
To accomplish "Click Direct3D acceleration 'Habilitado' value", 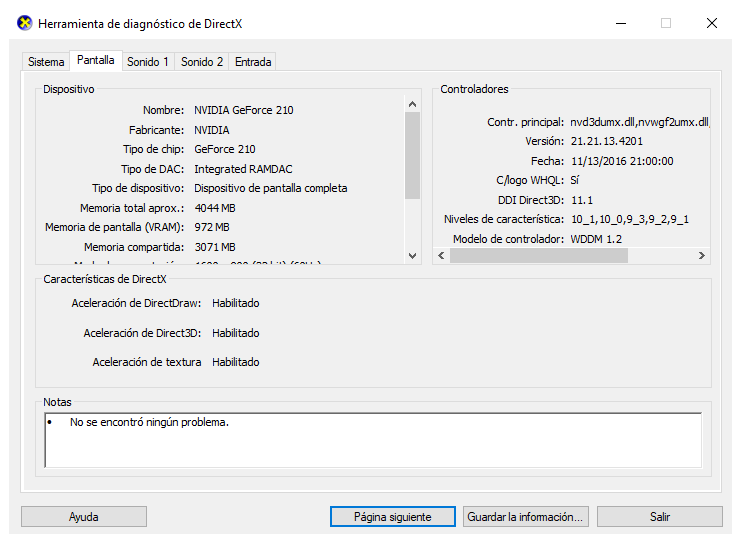I will tap(235, 333).
